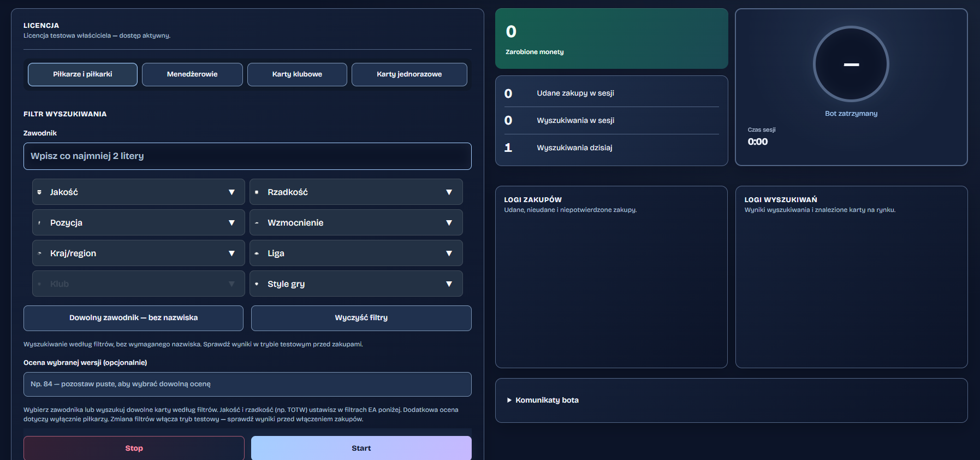Screen dimensions: 980x460
Task: Expand the Wzmocnienie dropdown
Action: click(356, 222)
